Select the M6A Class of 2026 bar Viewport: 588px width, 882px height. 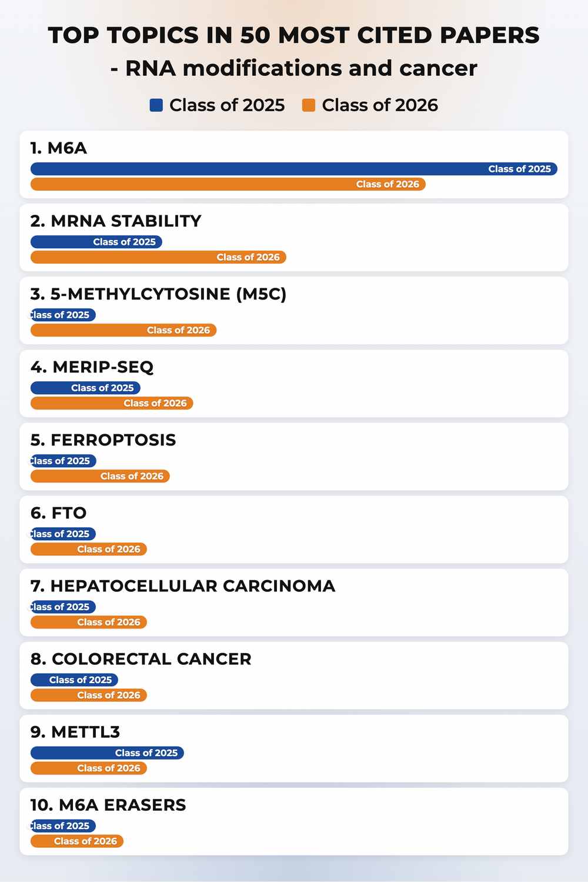point(228,184)
